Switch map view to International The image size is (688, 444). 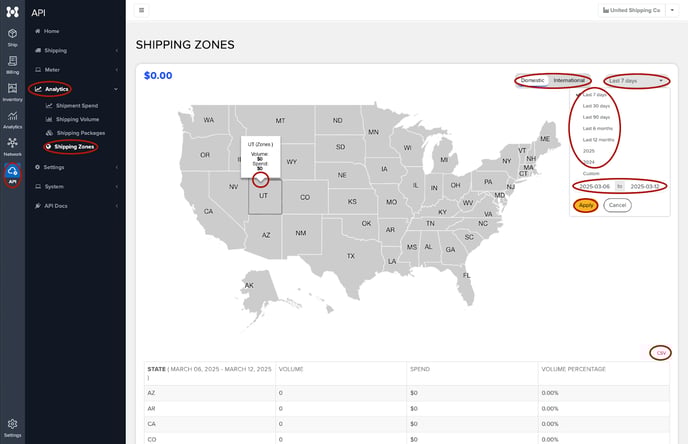point(569,80)
